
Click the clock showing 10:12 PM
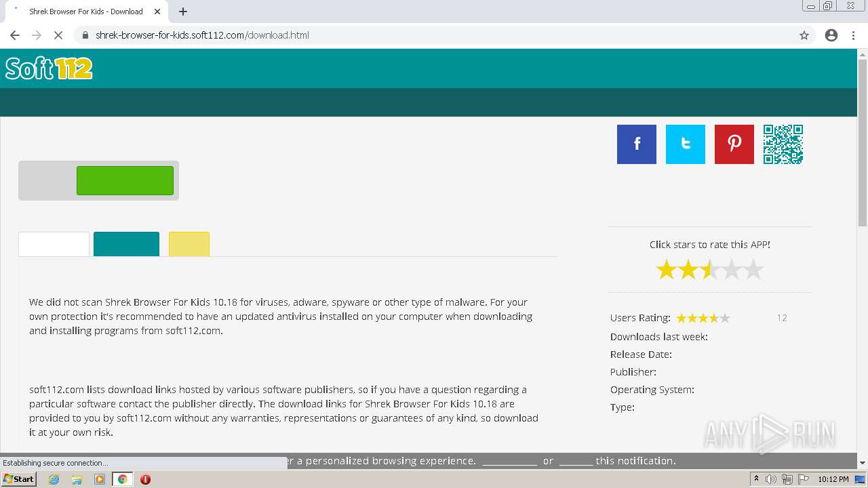[833, 479]
